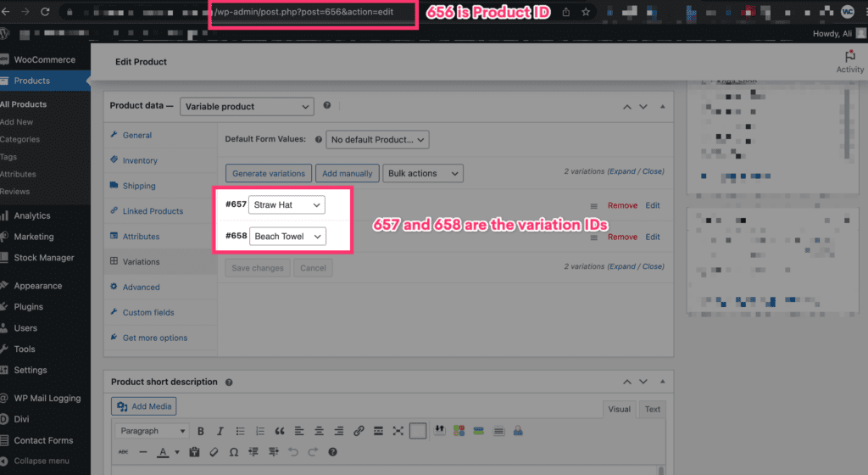Collapse the Product data panel triangle
This screenshot has height=475, width=868.
click(662, 106)
